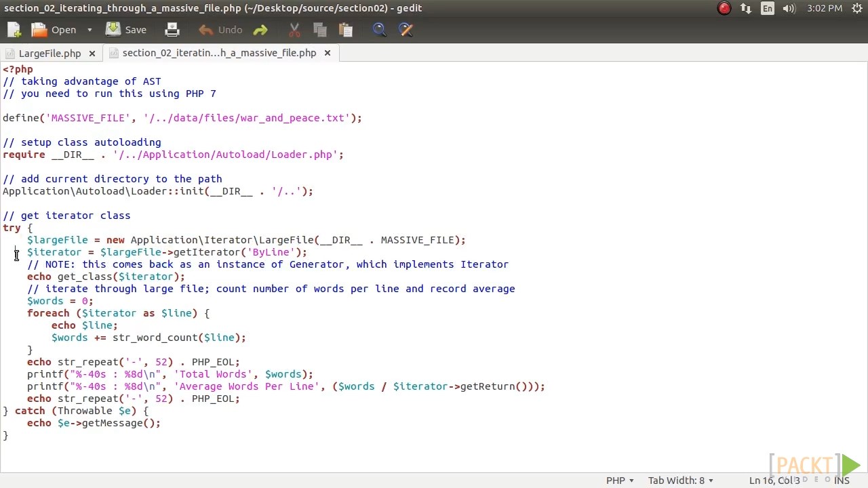Open a file with the Open button

[x=54, y=30]
